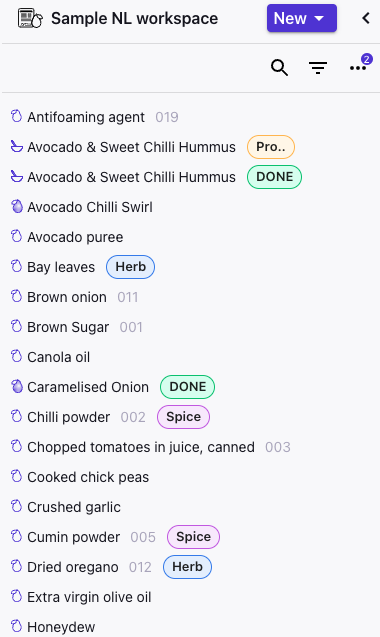Click the Herb tag next to Bay leaves
380x637 pixels.
pos(130,267)
